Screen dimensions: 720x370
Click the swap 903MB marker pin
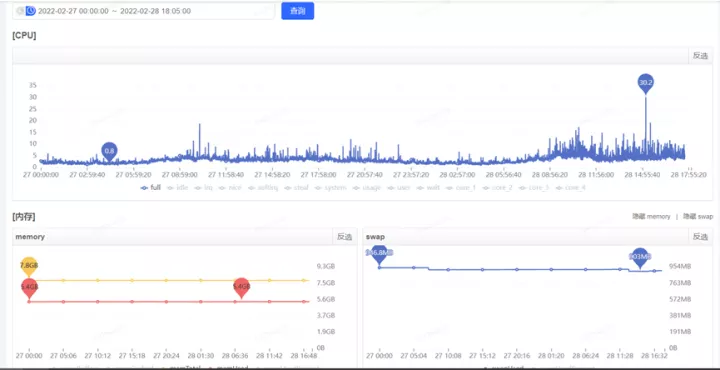[640, 257]
